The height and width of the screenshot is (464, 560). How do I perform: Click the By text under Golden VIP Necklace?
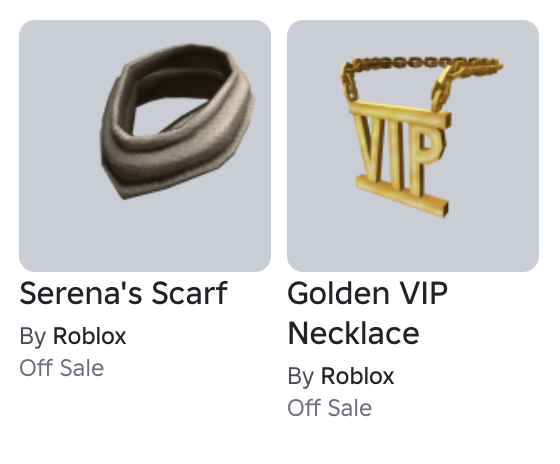click(301, 376)
